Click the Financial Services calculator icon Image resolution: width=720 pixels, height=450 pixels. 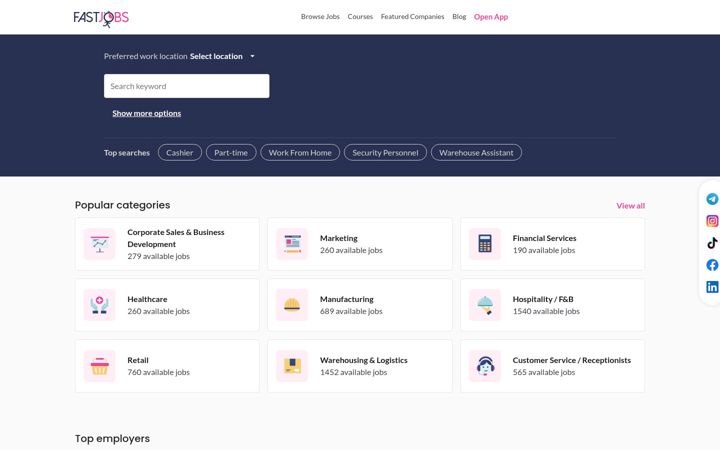coord(485,244)
